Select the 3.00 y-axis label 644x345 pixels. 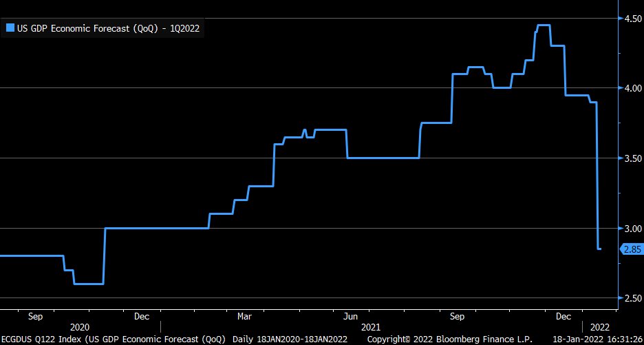[632, 229]
